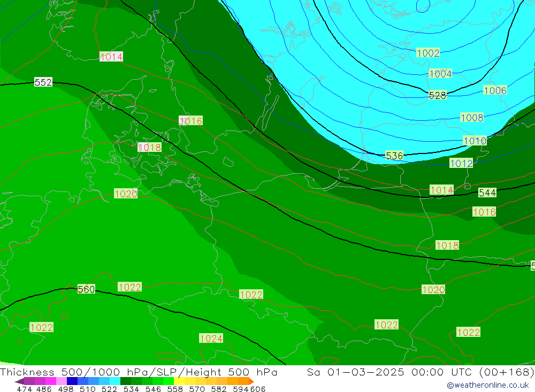The image size is (535, 392).
Task: Click the 474 legend value
Action: [25, 389]
